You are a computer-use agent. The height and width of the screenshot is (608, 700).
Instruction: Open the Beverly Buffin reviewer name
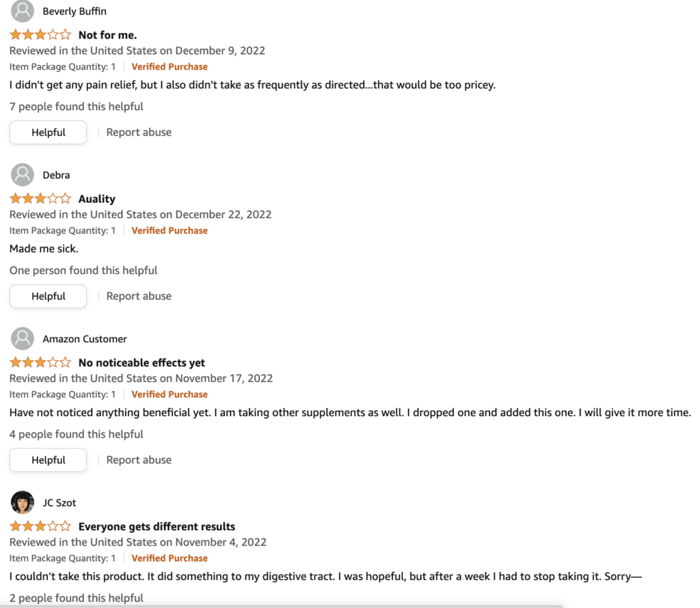tap(75, 11)
